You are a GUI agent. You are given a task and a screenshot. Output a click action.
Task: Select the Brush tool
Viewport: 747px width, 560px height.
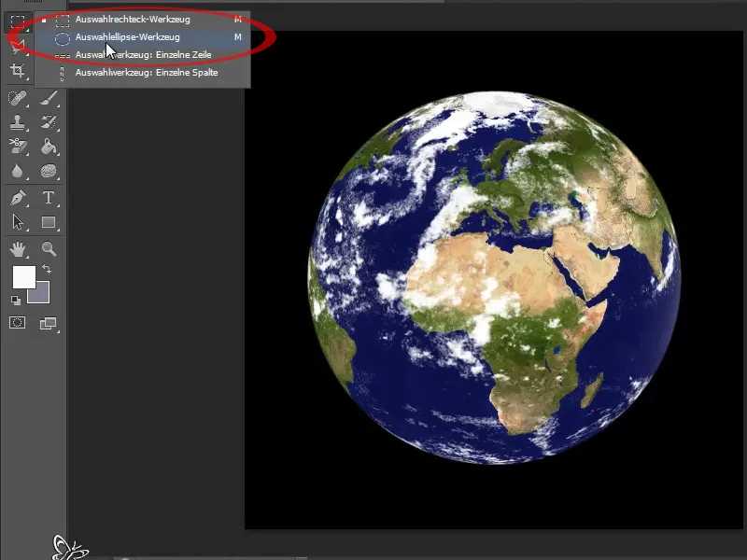49,98
